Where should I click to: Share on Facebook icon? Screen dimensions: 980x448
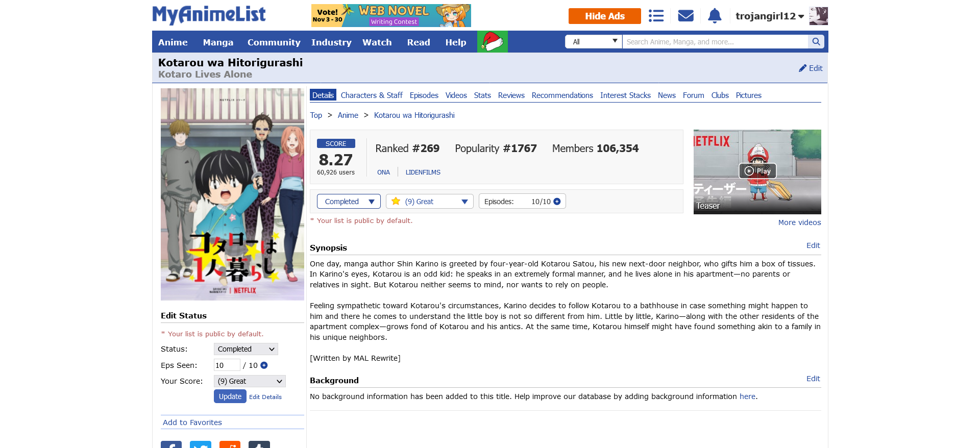click(171, 444)
